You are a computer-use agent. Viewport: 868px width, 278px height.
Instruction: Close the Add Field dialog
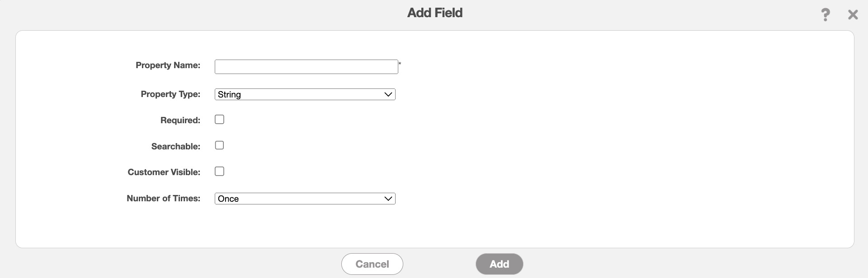853,15
